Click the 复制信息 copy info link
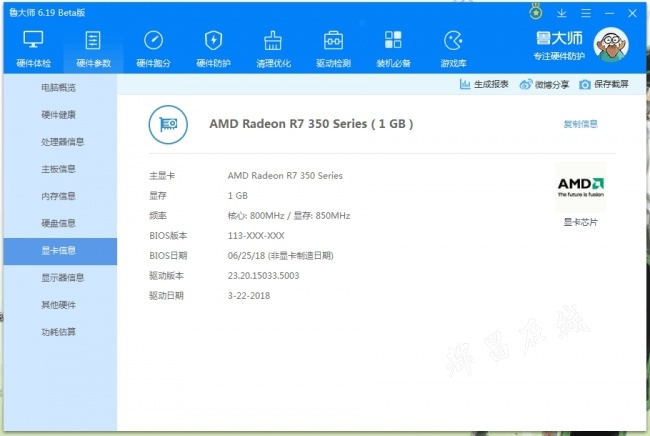The width and height of the screenshot is (650, 436). click(x=580, y=124)
